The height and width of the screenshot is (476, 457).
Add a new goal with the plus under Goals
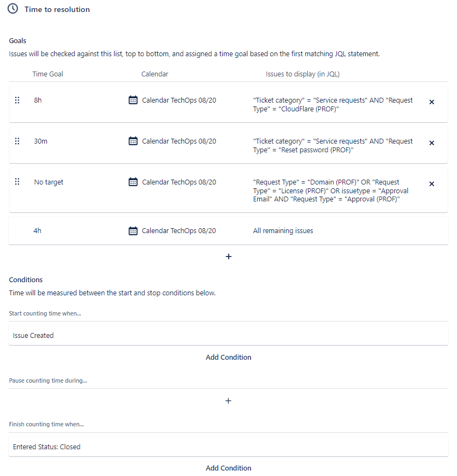tap(229, 257)
